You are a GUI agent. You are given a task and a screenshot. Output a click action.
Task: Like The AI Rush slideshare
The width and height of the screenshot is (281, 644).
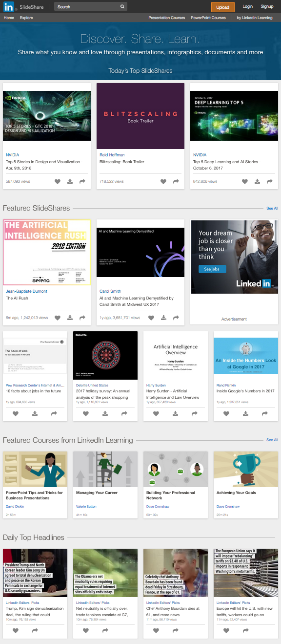click(x=58, y=318)
